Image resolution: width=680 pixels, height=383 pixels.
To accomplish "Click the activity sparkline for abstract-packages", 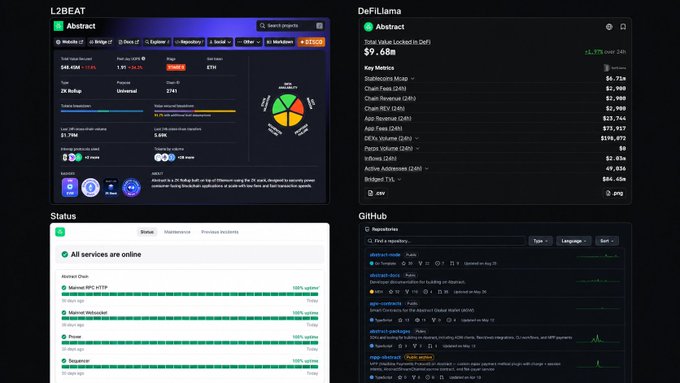I will (x=598, y=338).
